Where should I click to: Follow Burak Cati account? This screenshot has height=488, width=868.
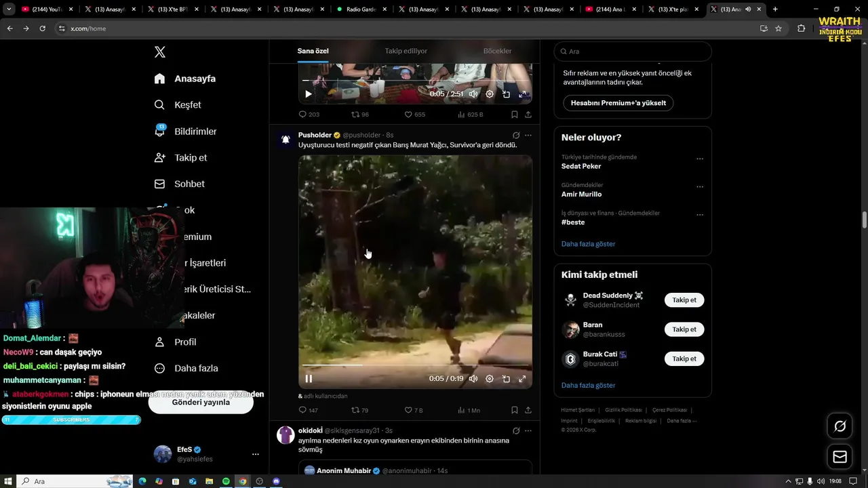(684, 359)
